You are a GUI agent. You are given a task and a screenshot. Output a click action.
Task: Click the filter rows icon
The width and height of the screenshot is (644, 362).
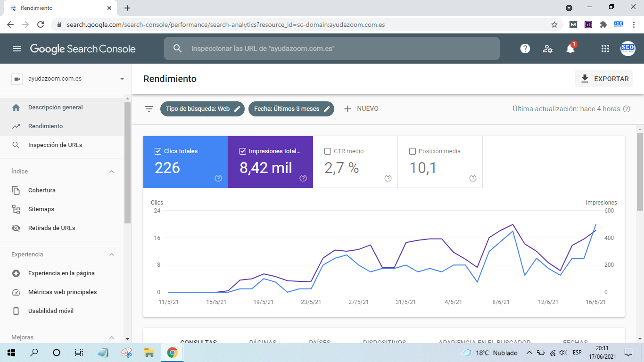[149, 109]
